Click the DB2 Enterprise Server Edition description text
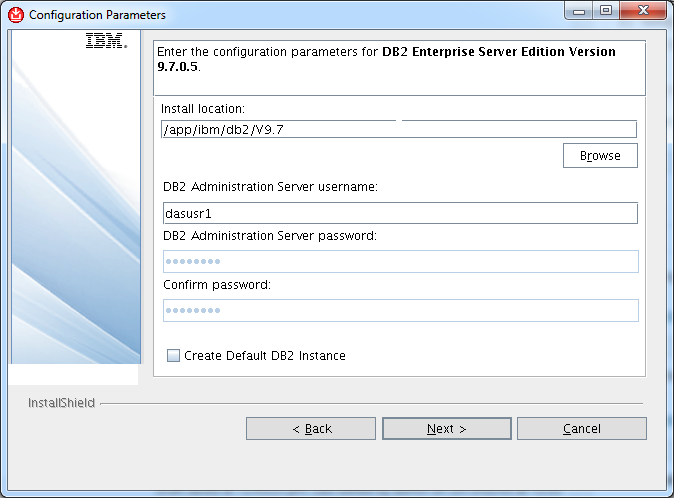The width and height of the screenshot is (674, 498). click(x=386, y=59)
